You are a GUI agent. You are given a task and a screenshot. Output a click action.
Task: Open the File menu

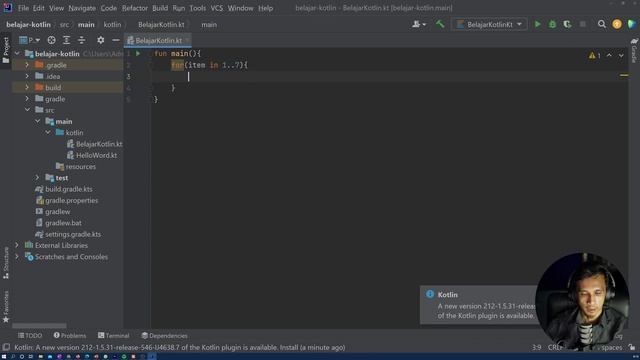pos(23,8)
